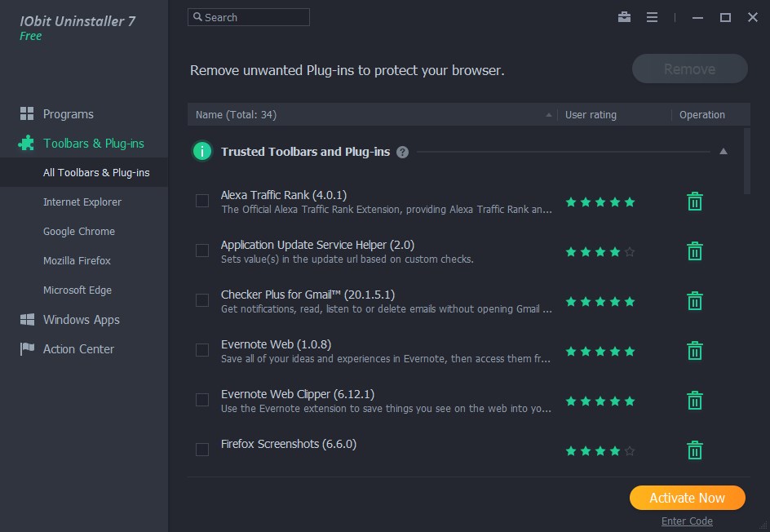Viewport: 770px width, 532px height.
Task: Click the Operation column header
Action: (701, 115)
